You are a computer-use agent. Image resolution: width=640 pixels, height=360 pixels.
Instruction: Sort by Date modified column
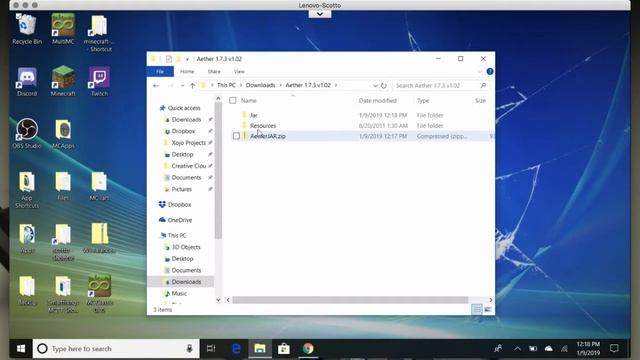[x=378, y=100]
